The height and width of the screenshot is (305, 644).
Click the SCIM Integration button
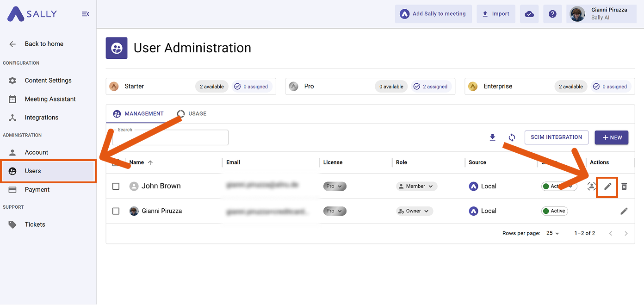(556, 137)
